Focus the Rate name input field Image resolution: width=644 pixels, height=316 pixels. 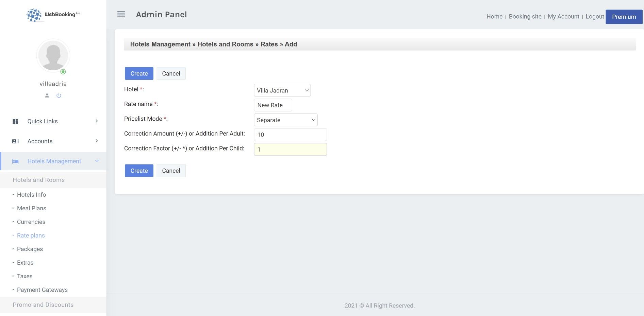click(x=273, y=105)
